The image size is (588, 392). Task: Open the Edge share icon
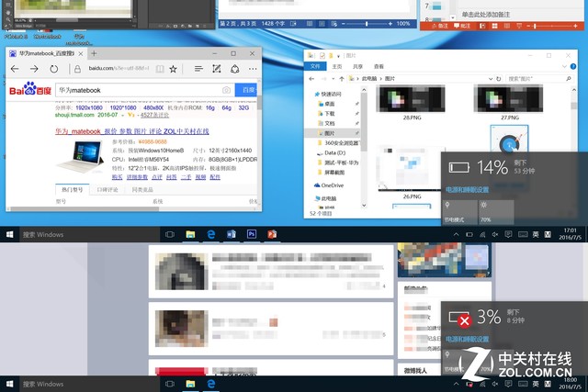pyautogui.click(x=235, y=69)
